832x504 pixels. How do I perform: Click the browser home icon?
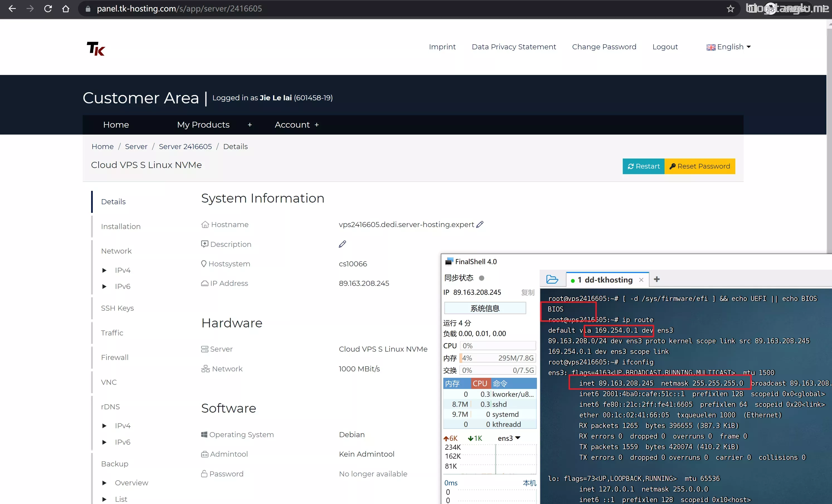point(66,9)
